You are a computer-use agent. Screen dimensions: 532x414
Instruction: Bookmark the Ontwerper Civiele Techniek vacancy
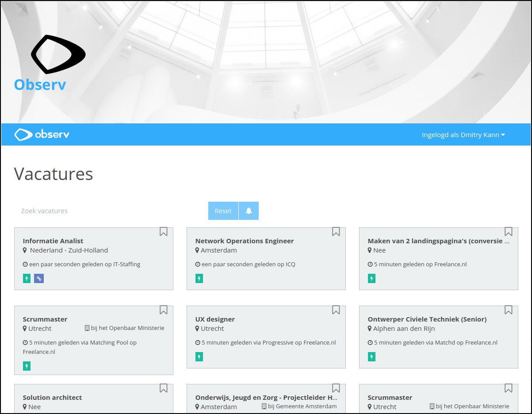click(509, 310)
